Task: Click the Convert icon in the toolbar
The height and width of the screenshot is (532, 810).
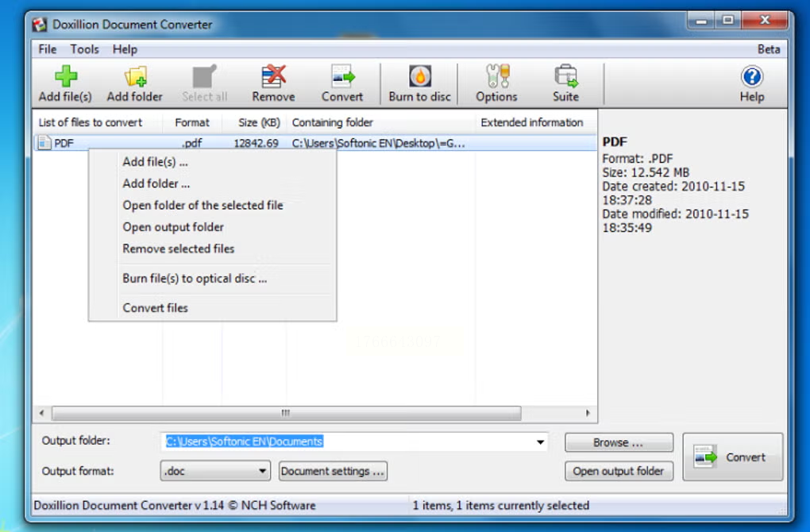Action: [x=342, y=76]
